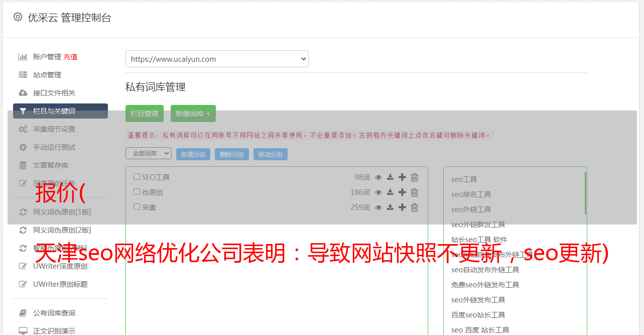This screenshot has height=335, width=644.
Task: Show the 伪原创 keywords with eye icon
Action: (378, 192)
